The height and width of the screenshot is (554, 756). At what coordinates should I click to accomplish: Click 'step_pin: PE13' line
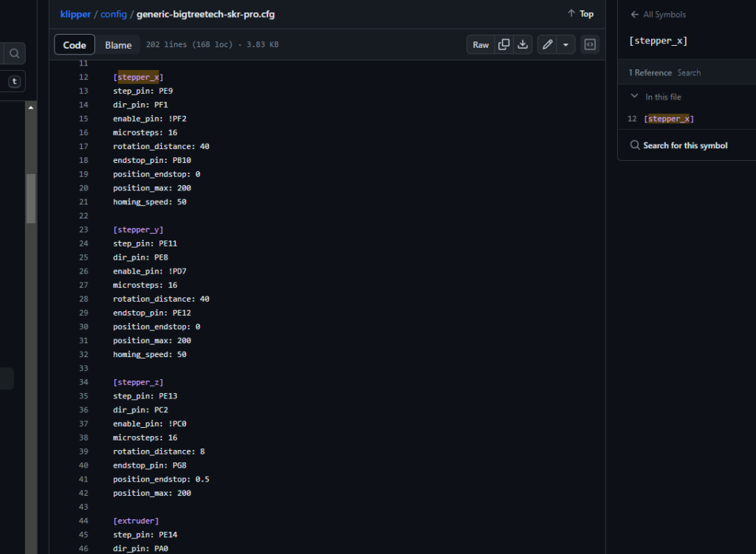145,396
